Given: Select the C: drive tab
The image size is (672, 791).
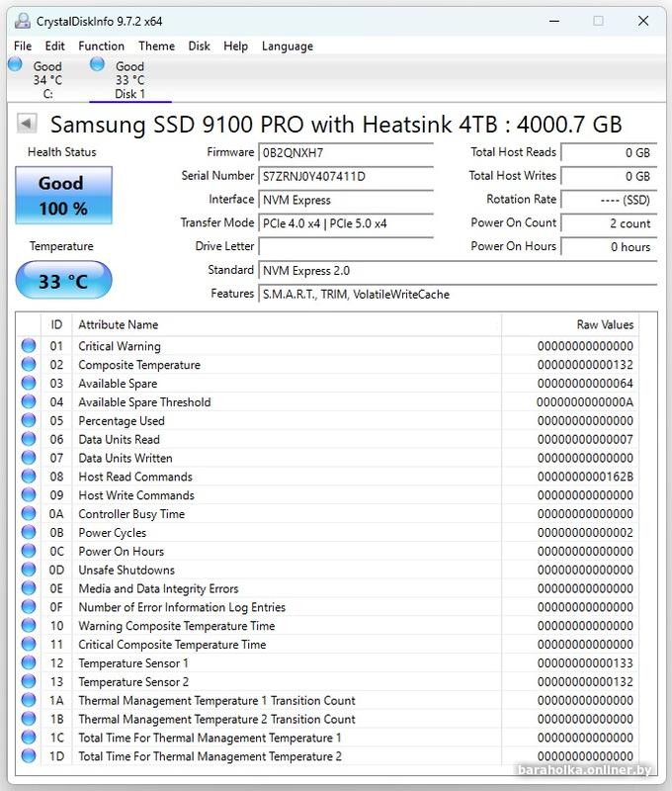Looking at the screenshot, I should coord(47,81).
